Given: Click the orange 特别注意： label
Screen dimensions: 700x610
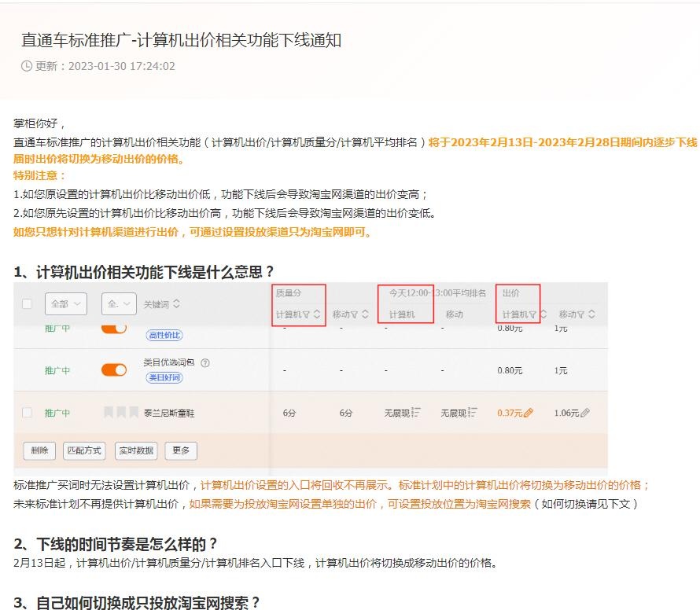Looking at the screenshot, I should (x=40, y=175).
